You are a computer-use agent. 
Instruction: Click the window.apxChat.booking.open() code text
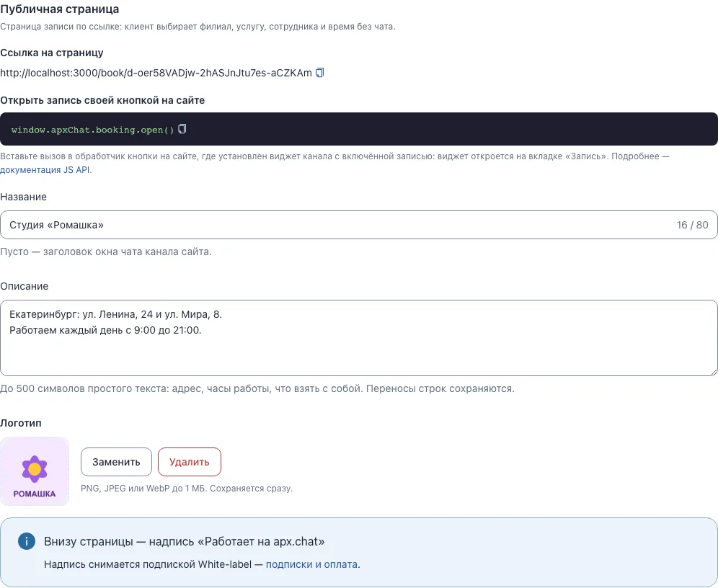point(92,130)
